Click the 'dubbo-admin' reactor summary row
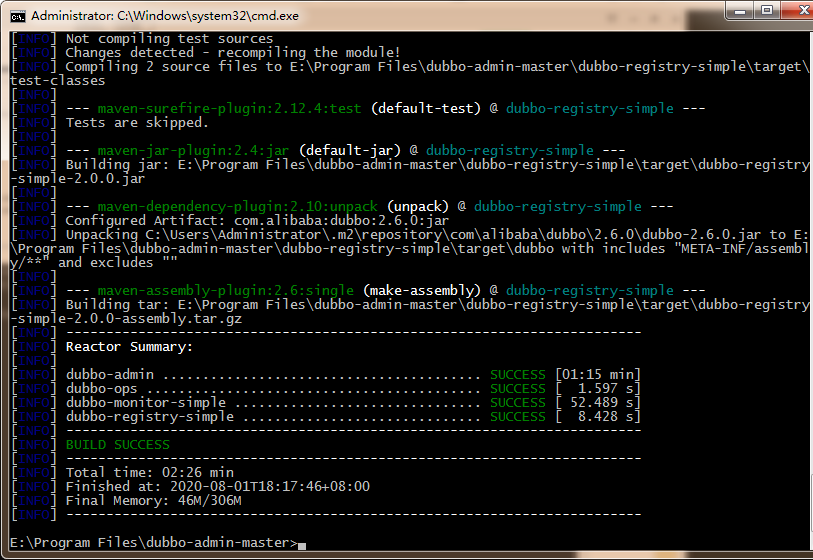The width and height of the screenshot is (813, 560). tap(353, 375)
